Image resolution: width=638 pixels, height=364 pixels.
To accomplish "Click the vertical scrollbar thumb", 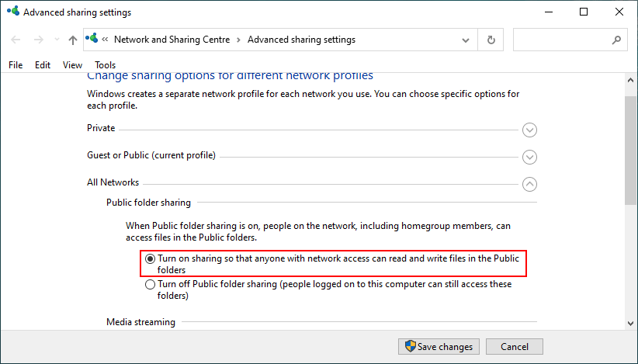I will [x=630, y=151].
